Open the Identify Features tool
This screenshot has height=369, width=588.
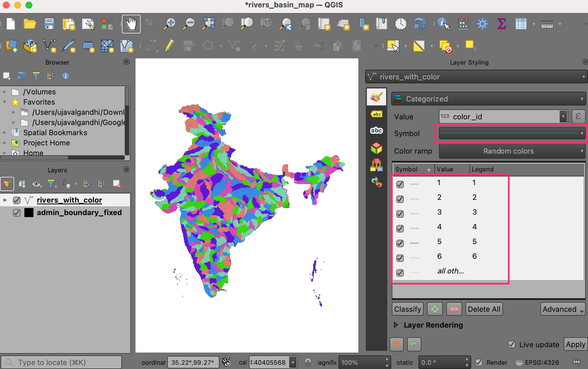[443, 24]
